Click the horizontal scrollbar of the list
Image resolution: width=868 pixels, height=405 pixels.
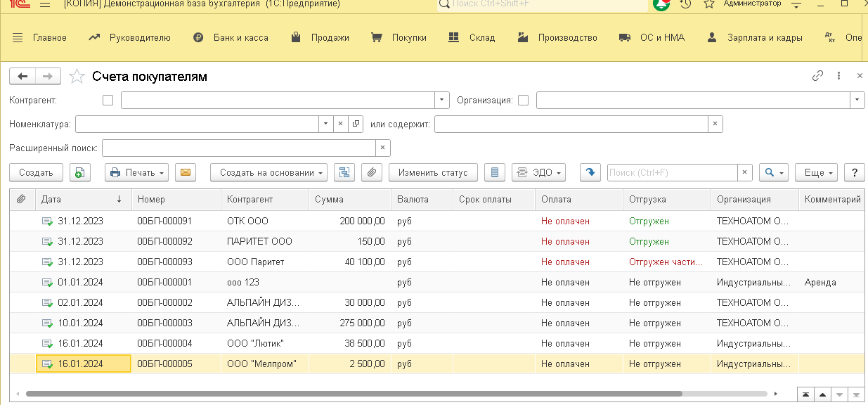(x=354, y=394)
